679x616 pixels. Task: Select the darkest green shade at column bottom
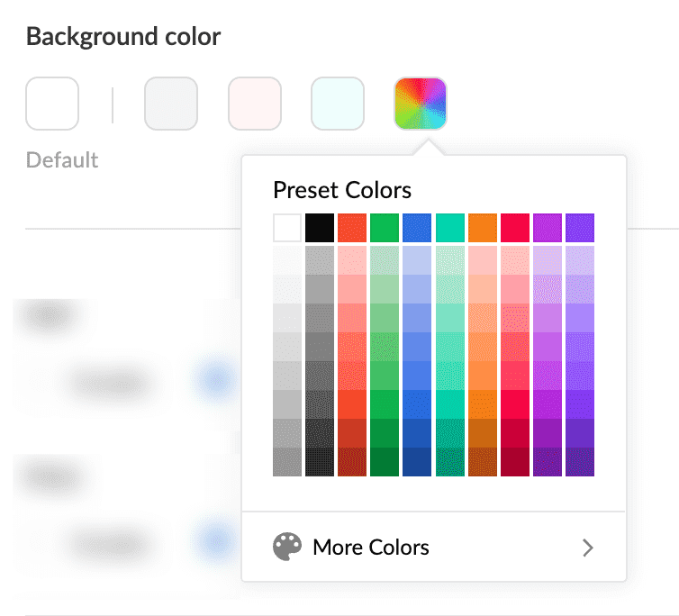click(385, 462)
